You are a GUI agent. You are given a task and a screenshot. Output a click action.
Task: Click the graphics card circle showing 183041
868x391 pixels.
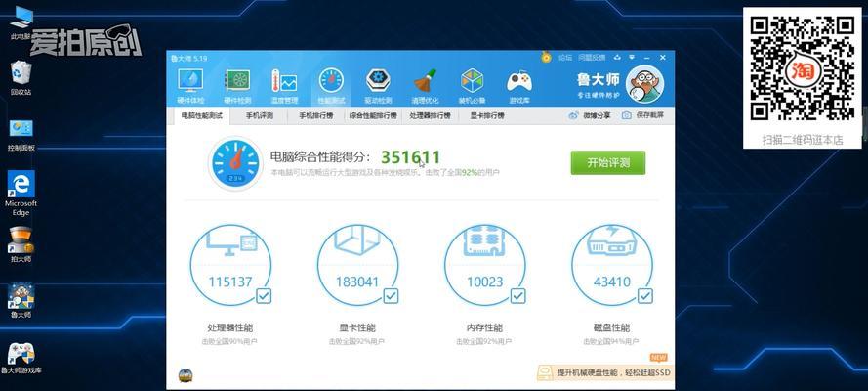[x=357, y=265]
